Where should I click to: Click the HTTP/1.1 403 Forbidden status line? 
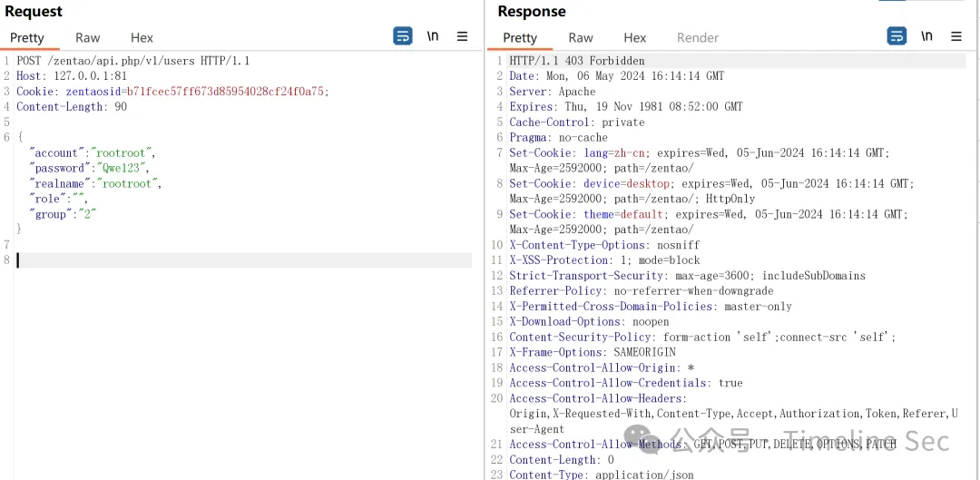click(x=577, y=61)
